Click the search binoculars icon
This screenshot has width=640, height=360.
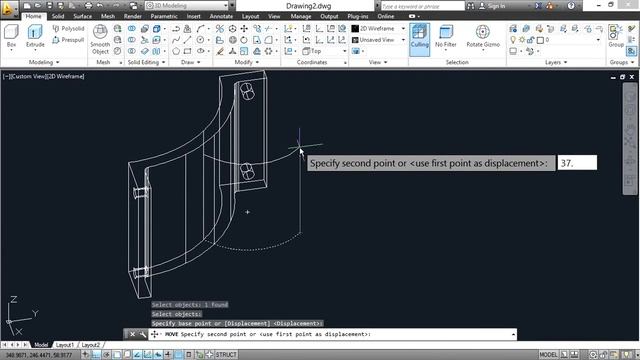[471, 6]
